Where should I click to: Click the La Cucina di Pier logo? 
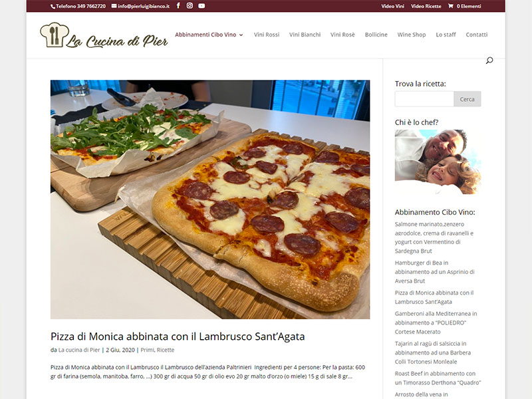[x=104, y=35]
